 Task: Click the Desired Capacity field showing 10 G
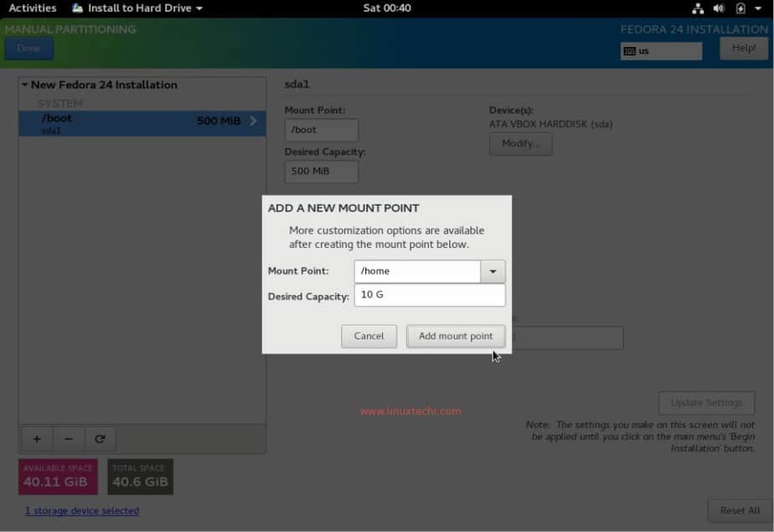pos(430,295)
